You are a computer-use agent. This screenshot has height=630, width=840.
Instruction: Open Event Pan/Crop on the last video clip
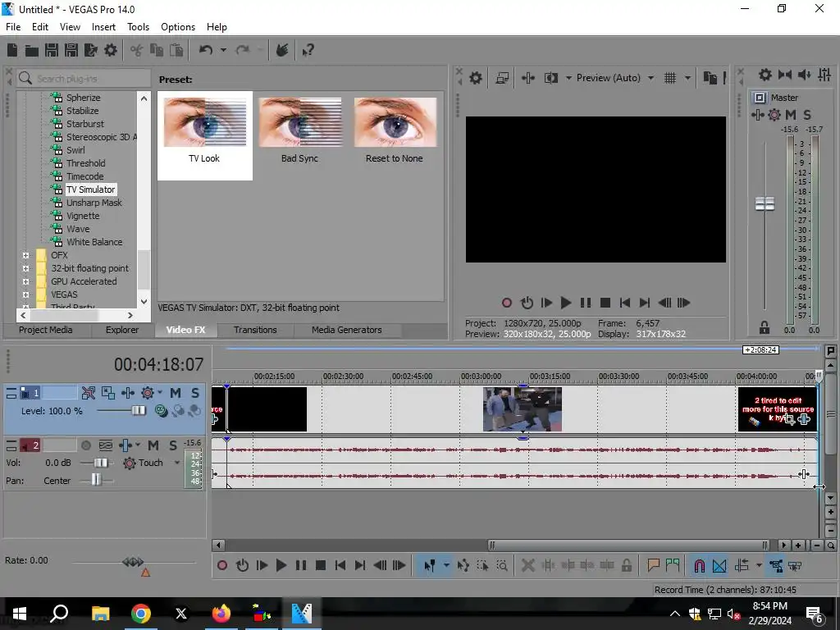coord(789,419)
